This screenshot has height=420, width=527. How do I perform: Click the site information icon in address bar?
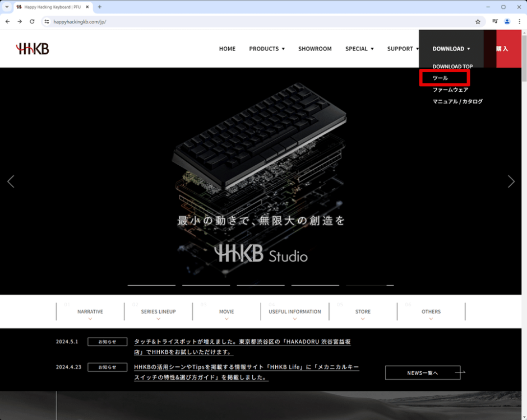point(46,21)
